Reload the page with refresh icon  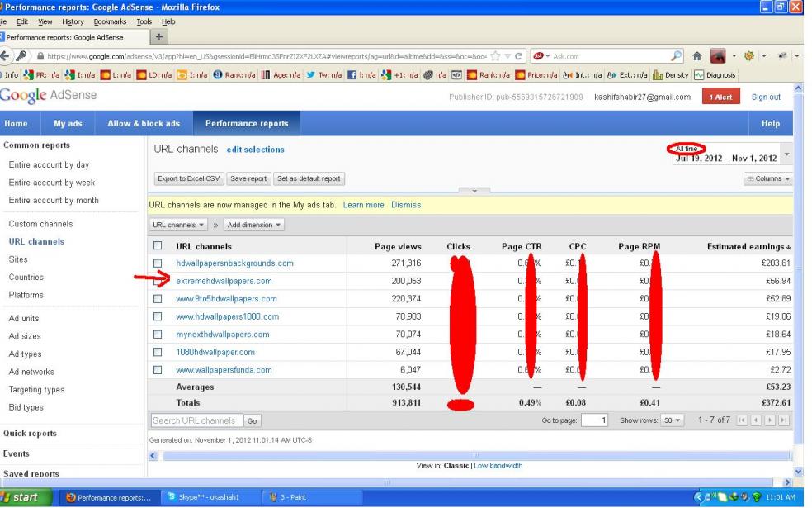518,56
